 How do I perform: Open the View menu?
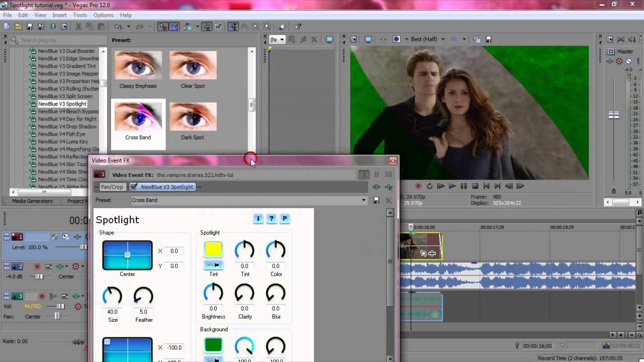tap(40, 15)
